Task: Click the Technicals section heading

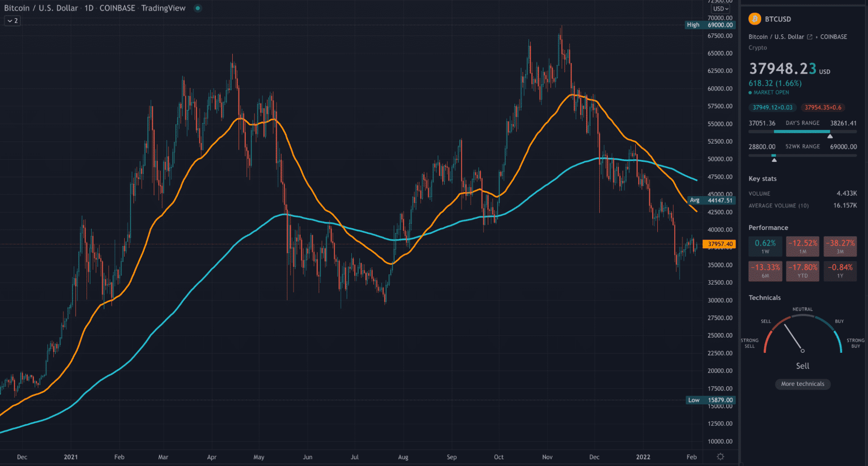Action: (x=765, y=298)
